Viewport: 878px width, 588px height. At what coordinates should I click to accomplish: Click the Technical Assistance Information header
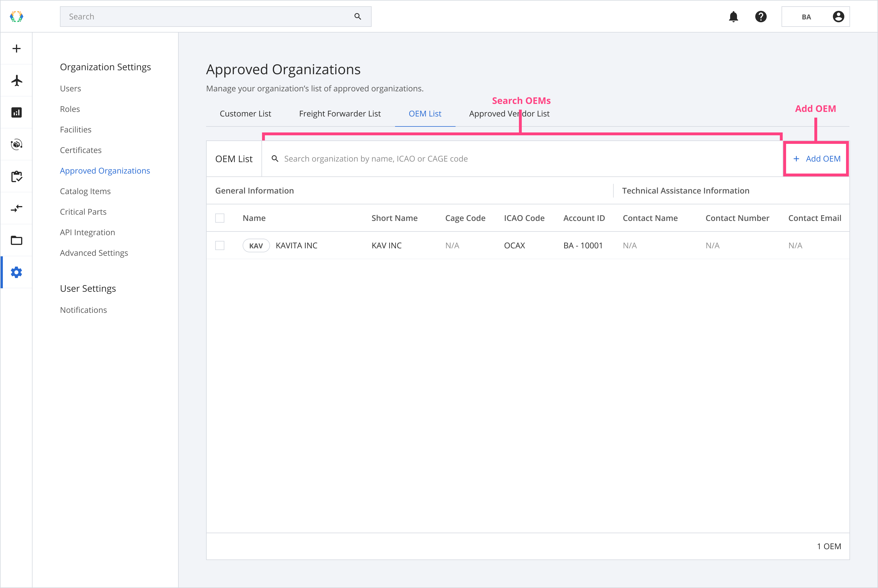tap(686, 191)
